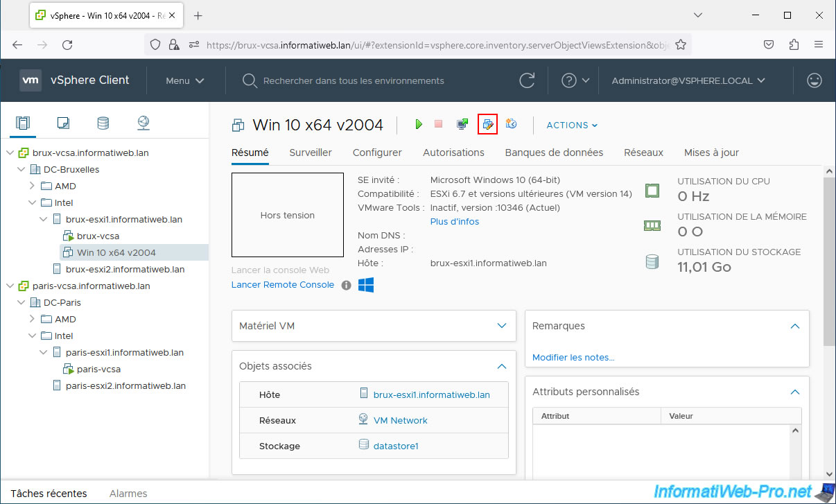Image resolution: width=836 pixels, height=504 pixels.
Task: Click the Windows logo beside Remote Console
Action: pos(366,285)
